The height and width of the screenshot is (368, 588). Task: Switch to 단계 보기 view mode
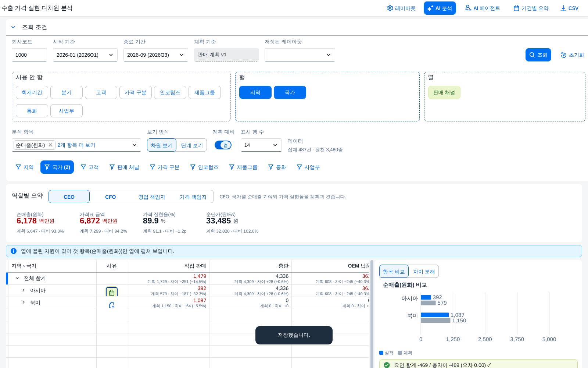tap(192, 145)
